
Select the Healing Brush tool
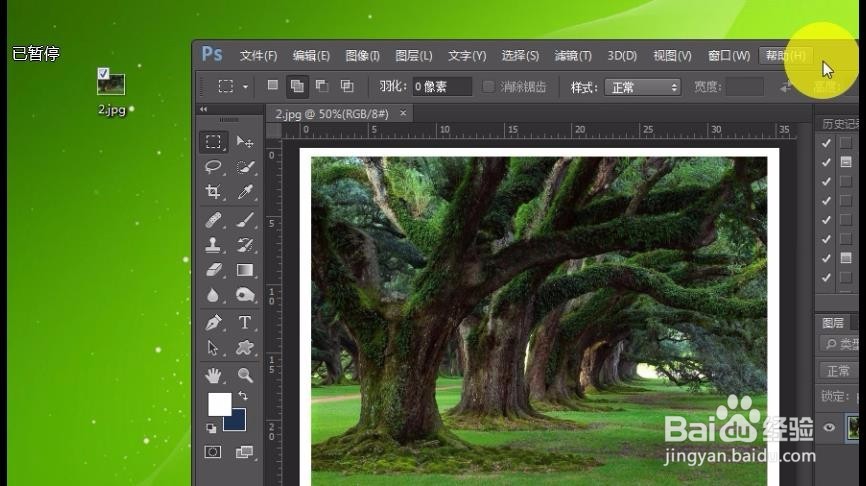[213, 220]
